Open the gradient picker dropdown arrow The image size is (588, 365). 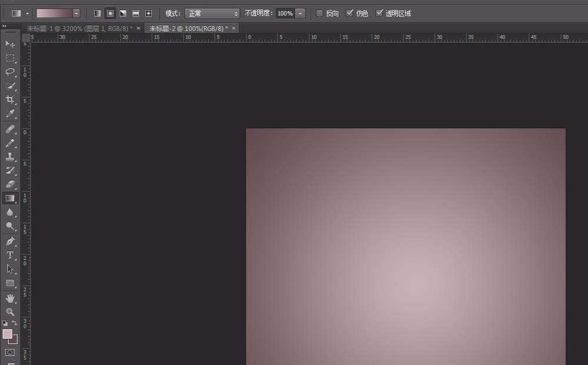[x=76, y=13]
